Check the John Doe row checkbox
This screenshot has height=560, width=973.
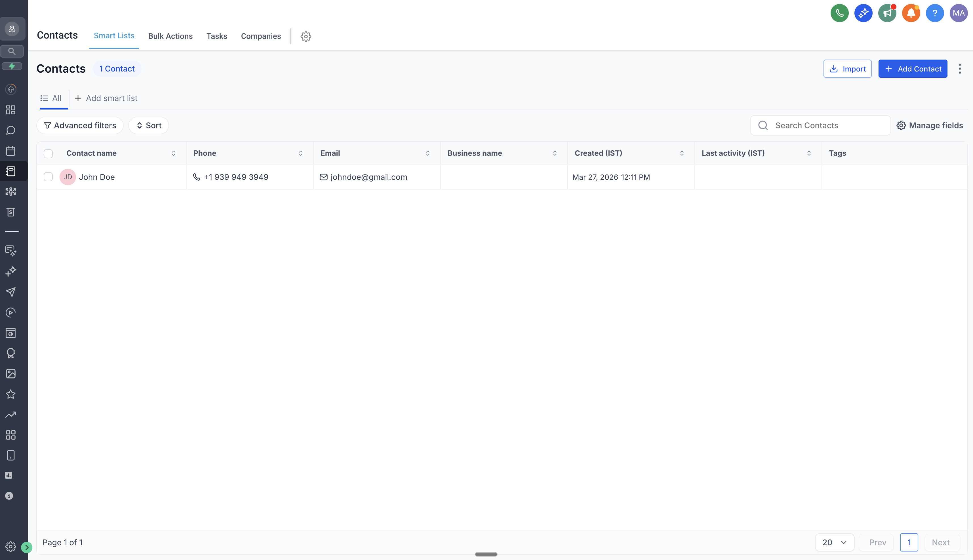48,177
